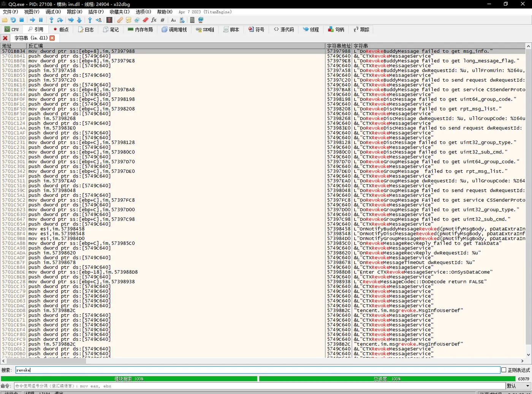Click the horizontal scrollbar right arrow

522,361
